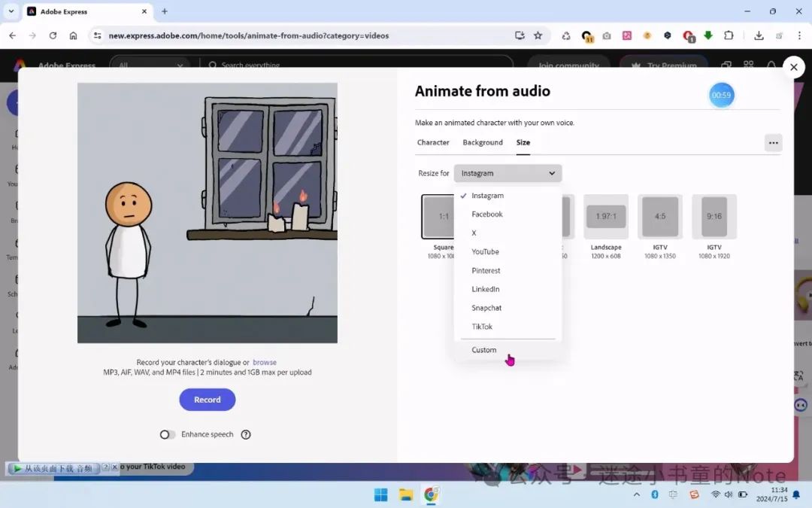Choose Instagram in the resize list
Image resolution: width=812 pixels, height=508 pixels.
(507, 196)
